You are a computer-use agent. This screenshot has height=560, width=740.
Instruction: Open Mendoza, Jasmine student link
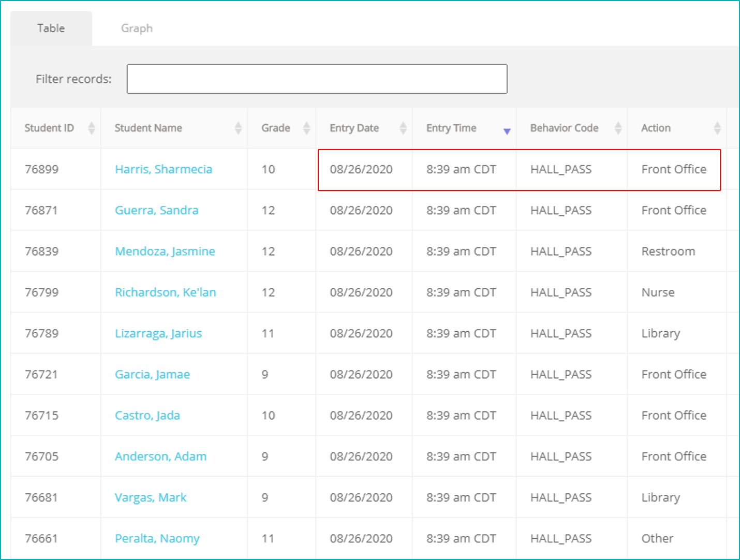coord(165,252)
